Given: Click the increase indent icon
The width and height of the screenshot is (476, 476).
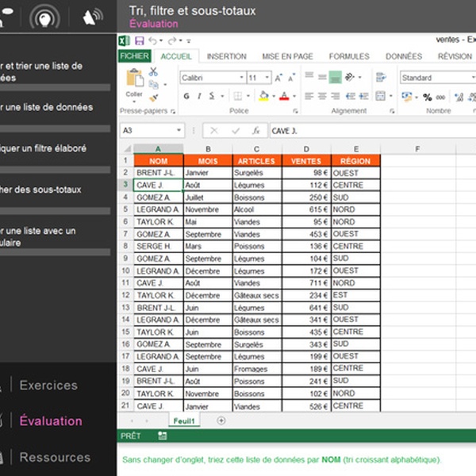Looking at the screenshot, I should coord(363,96).
